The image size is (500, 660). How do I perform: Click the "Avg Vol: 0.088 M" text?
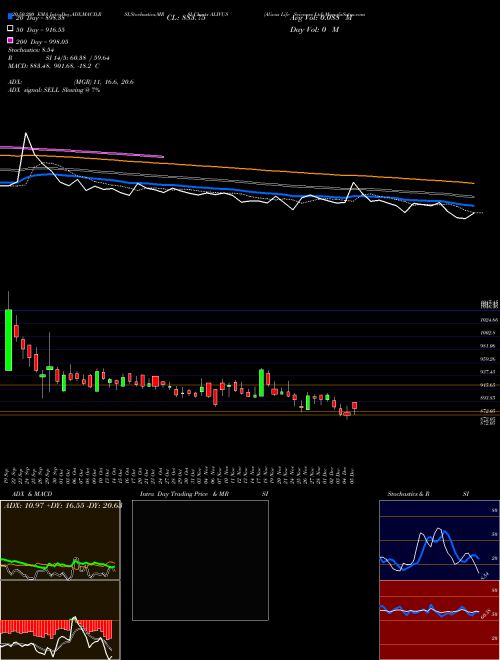(320, 18)
